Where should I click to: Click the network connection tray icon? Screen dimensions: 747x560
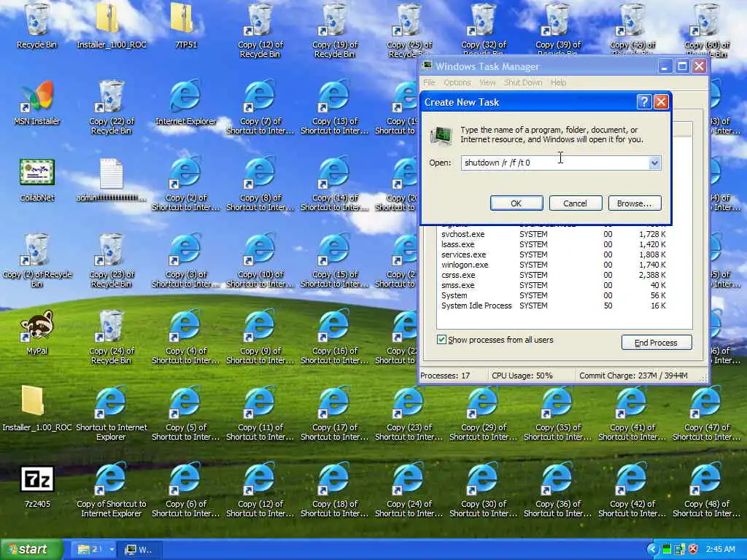680,549
